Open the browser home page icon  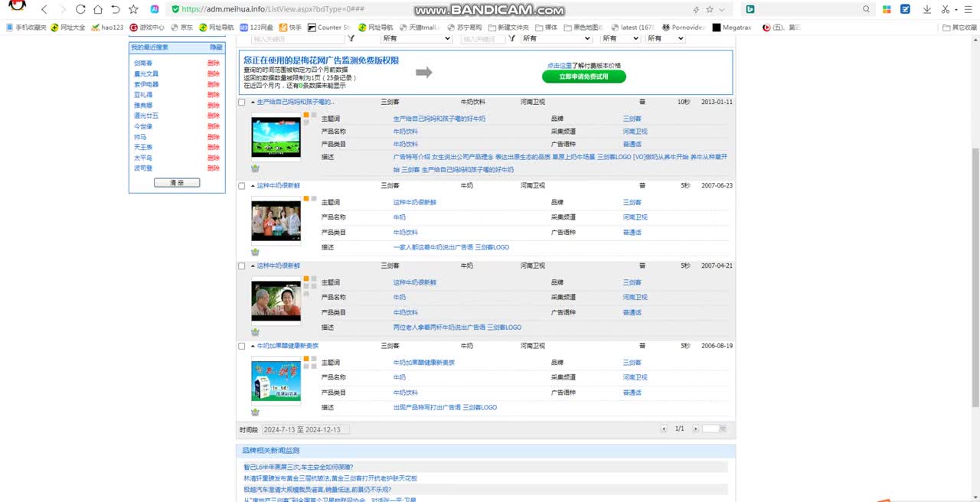[x=98, y=9]
